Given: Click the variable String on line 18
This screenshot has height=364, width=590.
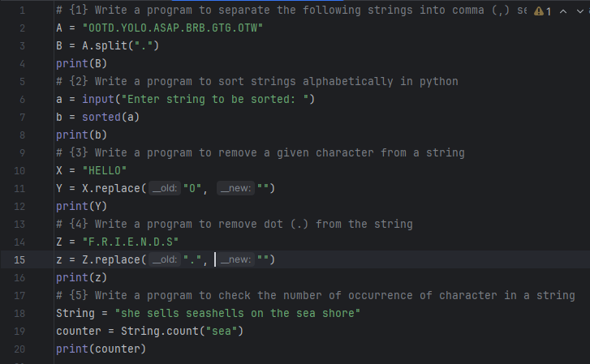Looking at the screenshot, I should coord(75,313).
